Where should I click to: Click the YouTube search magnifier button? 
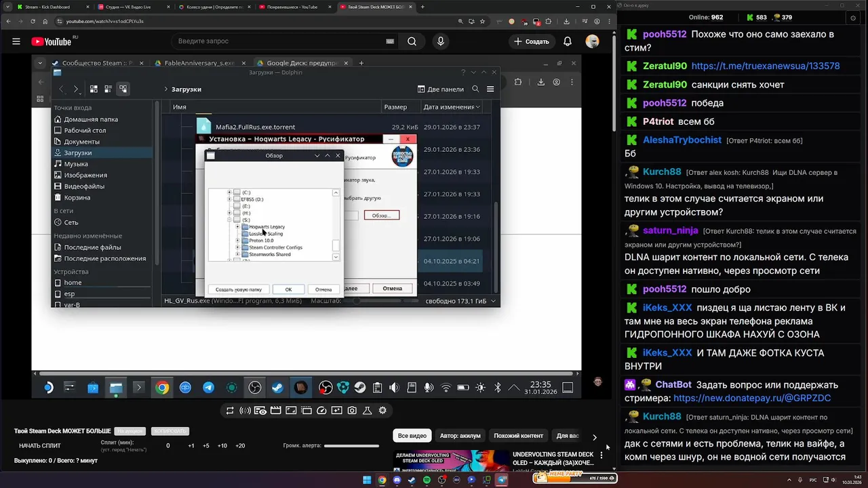click(x=412, y=41)
